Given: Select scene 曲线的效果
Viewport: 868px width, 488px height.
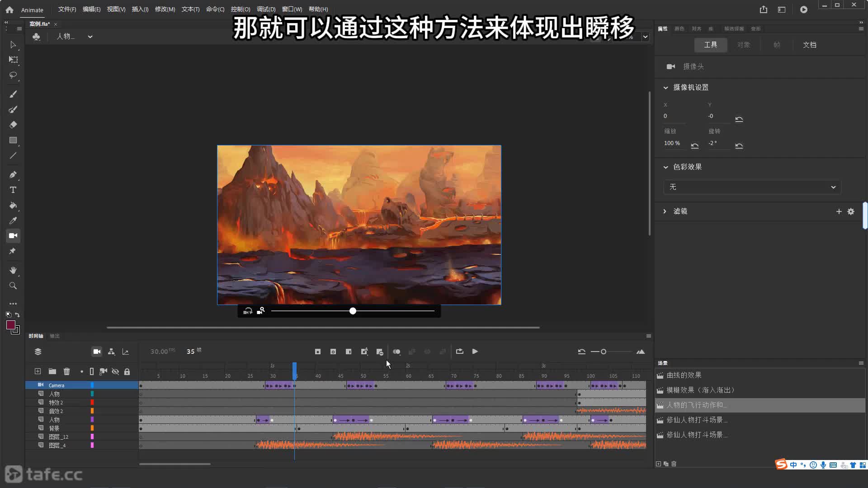Looking at the screenshot, I should [684, 375].
